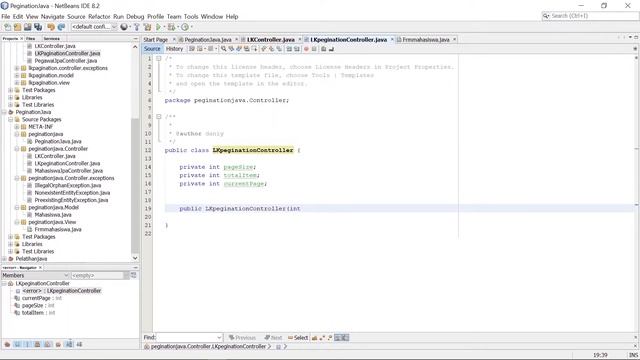
Task: Open the Refactor menu
Action: 99,17
